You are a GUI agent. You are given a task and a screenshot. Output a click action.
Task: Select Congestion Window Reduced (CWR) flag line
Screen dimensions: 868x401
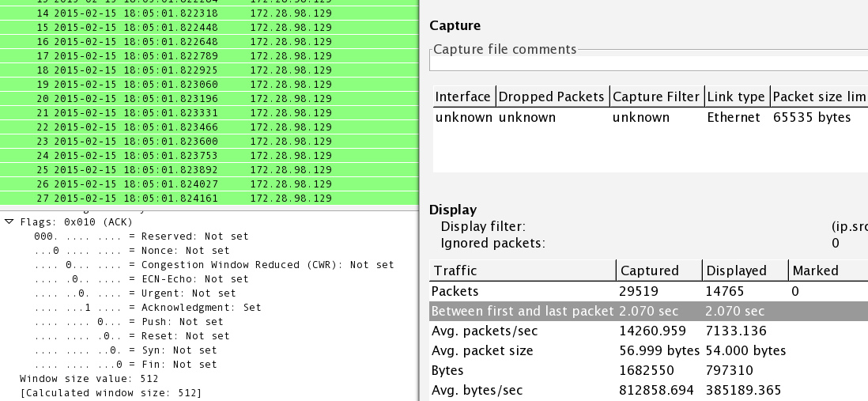[x=213, y=265]
